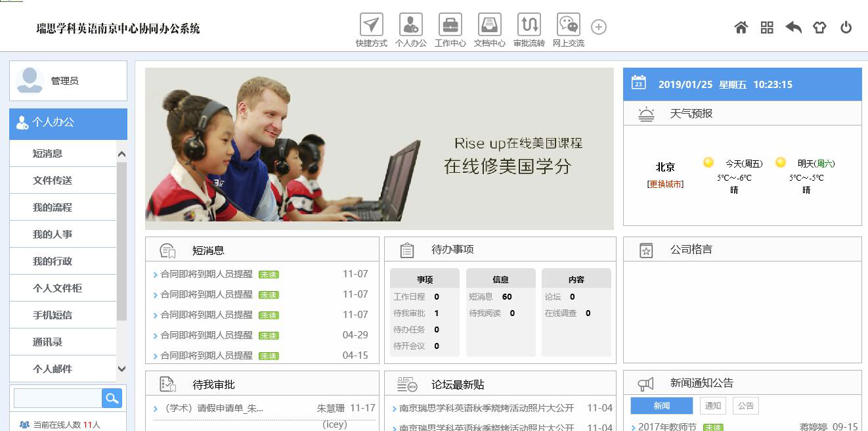
Task: Click the back arrow icon near top right
Action: (x=793, y=28)
